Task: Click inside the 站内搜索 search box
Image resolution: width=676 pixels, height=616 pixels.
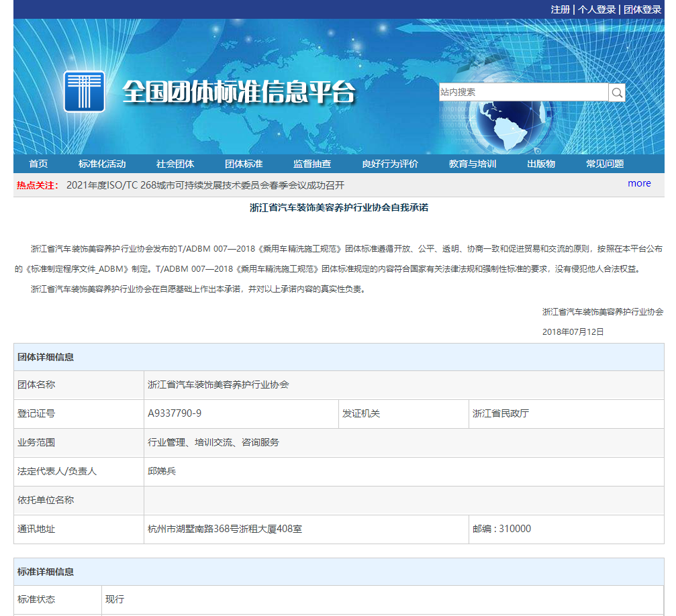Action: tap(524, 92)
